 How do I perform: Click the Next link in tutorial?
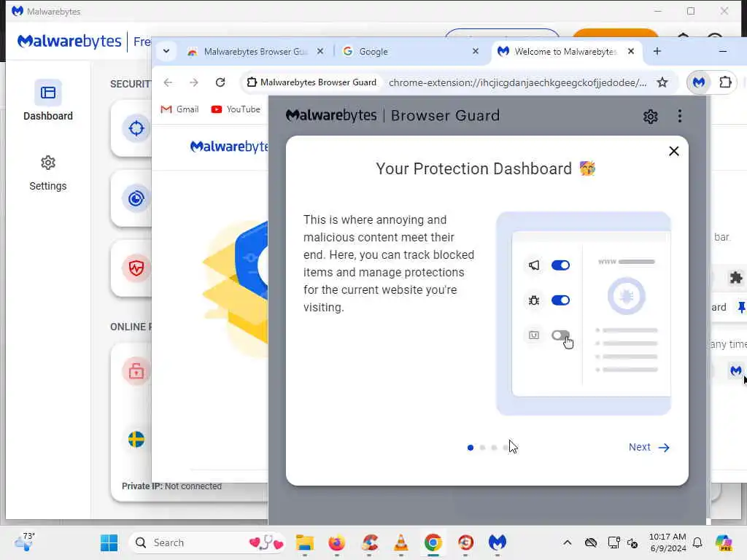click(x=649, y=447)
